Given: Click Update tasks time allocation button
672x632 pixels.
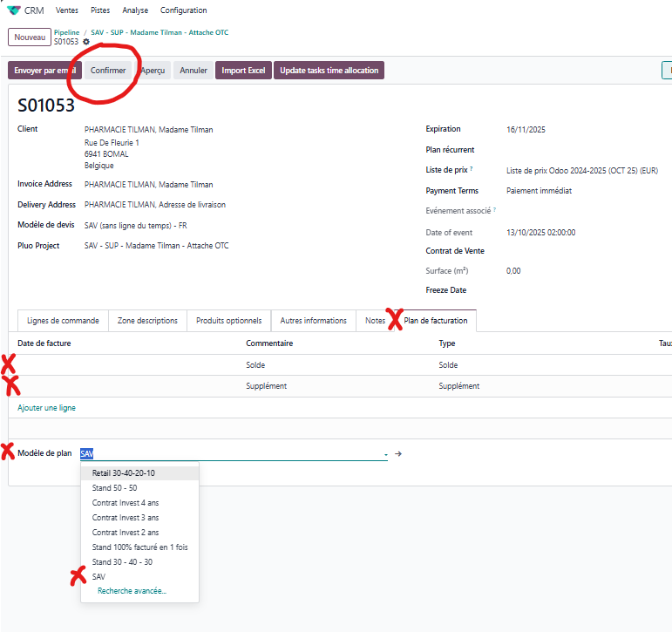Looking at the screenshot, I should (329, 71).
